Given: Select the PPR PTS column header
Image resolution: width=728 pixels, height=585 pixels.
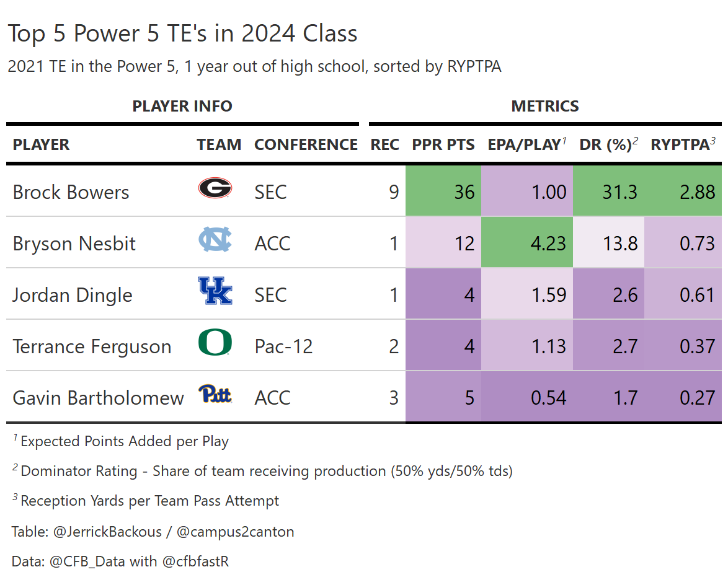Looking at the screenshot, I should 443,145.
